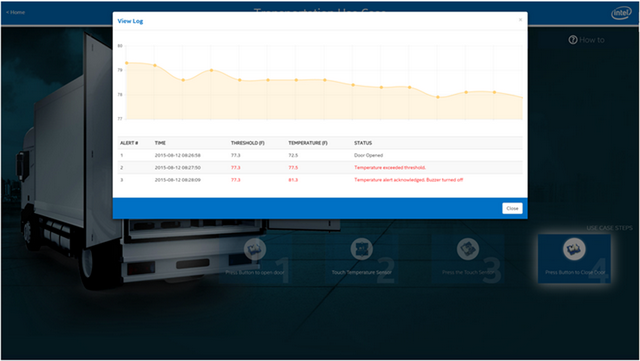Select step 3 Press the Touch Sensor icon
The height and width of the screenshot is (361, 640).
[468, 249]
